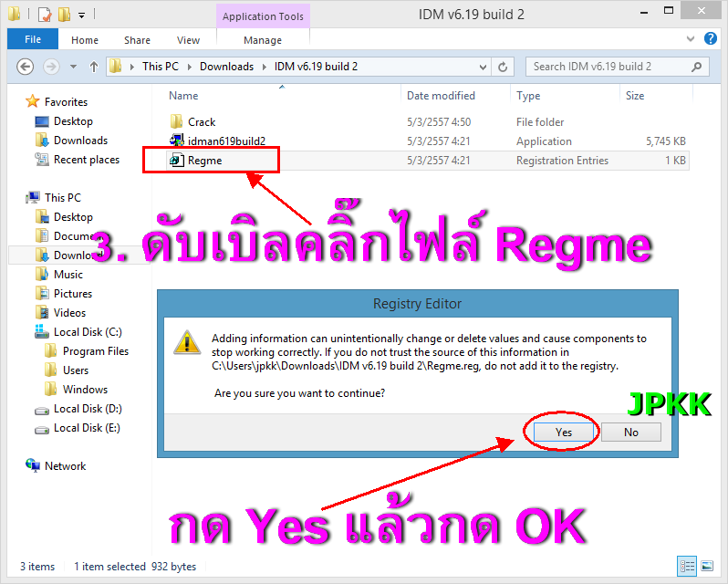Switch to the Large icons view

point(707,566)
